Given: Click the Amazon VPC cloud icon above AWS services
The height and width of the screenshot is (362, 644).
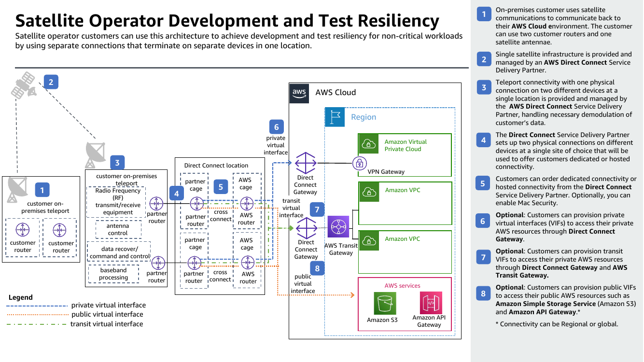Looking at the screenshot, I should pos(369,240).
